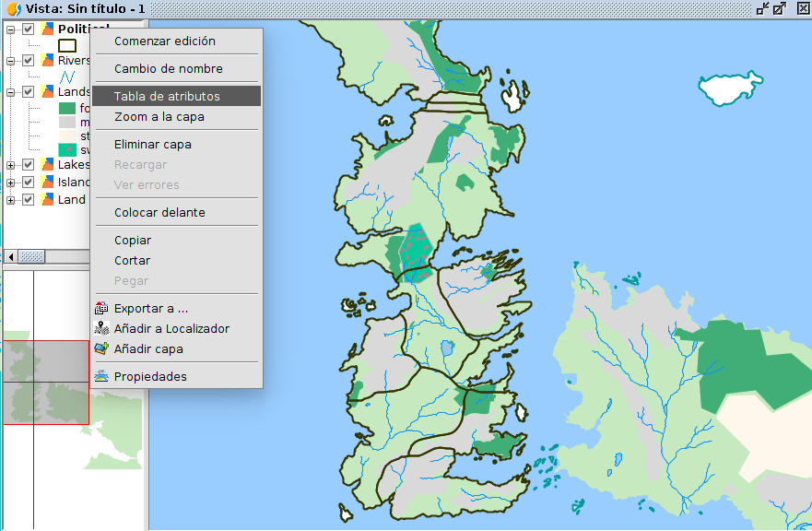Select Comenzar edición in the menu
Viewport: 812px width, 531px height.
(165, 41)
